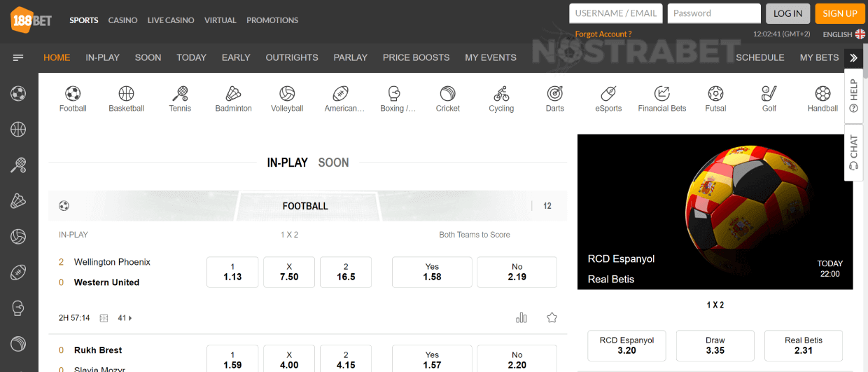Choose the Cycling sport icon
This screenshot has height=372, width=868.
501,99
